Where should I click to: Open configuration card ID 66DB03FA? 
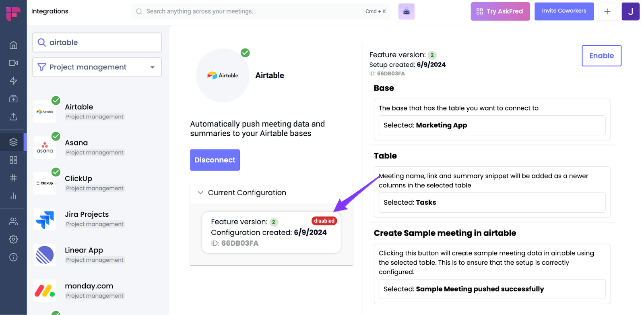[271, 232]
